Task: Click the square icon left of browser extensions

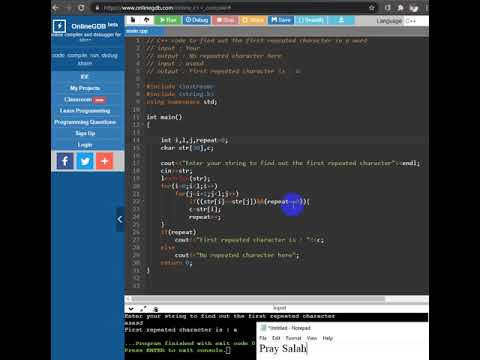Action: point(387,8)
